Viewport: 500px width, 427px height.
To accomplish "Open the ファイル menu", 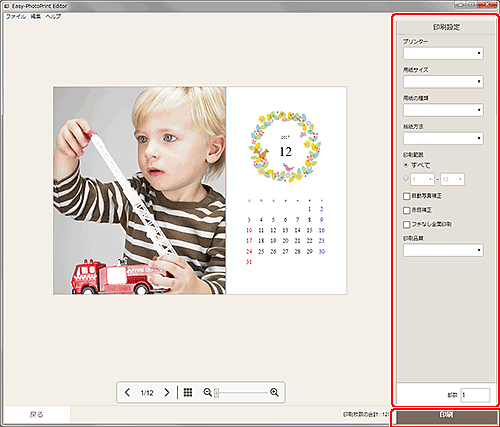I will point(16,16).
